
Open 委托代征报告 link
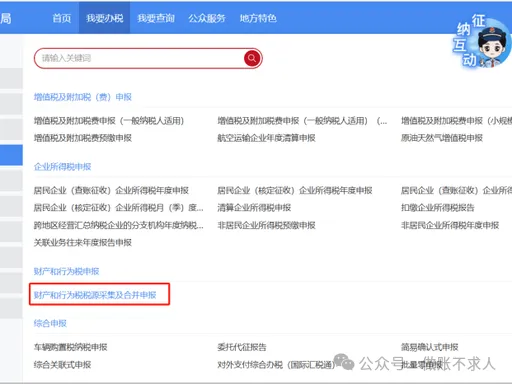[242, 347]
